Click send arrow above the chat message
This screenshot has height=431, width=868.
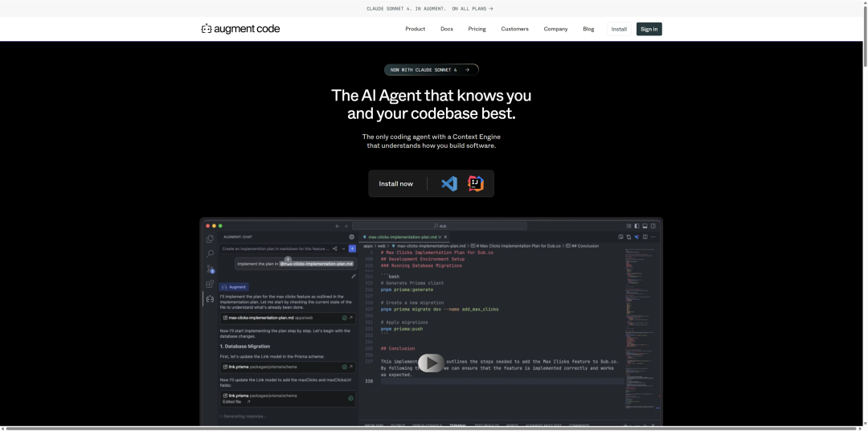click(x=288, y=259)
